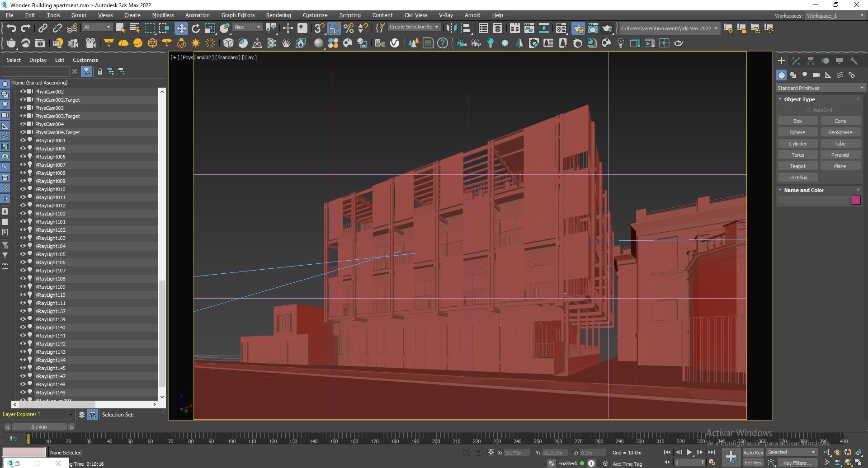868x468 pixels.
Task: Open the Rendering menu
Action: (x=278, y=15)
